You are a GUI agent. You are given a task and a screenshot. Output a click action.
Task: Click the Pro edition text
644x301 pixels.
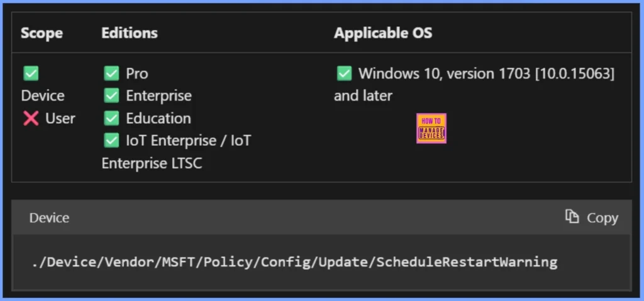point(136,74)
